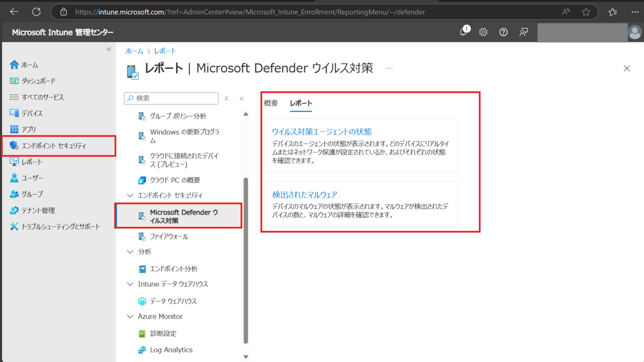
Task: Click the ユーザー person icon in sidebar
Action: pyautogui.click(x=14, y=178)
